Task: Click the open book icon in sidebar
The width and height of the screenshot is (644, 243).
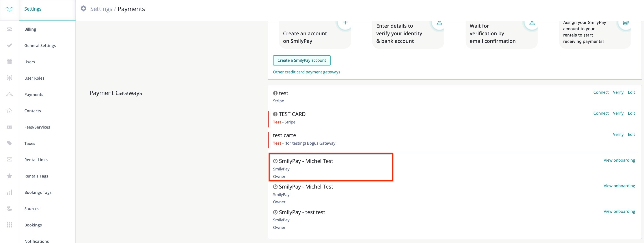Action: 9,78
